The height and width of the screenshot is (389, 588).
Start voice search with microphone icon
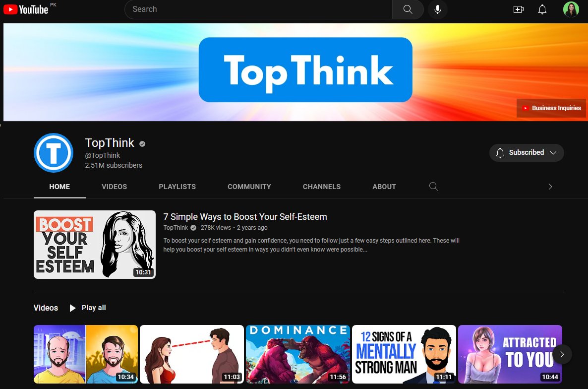click(x=438, y=9)
